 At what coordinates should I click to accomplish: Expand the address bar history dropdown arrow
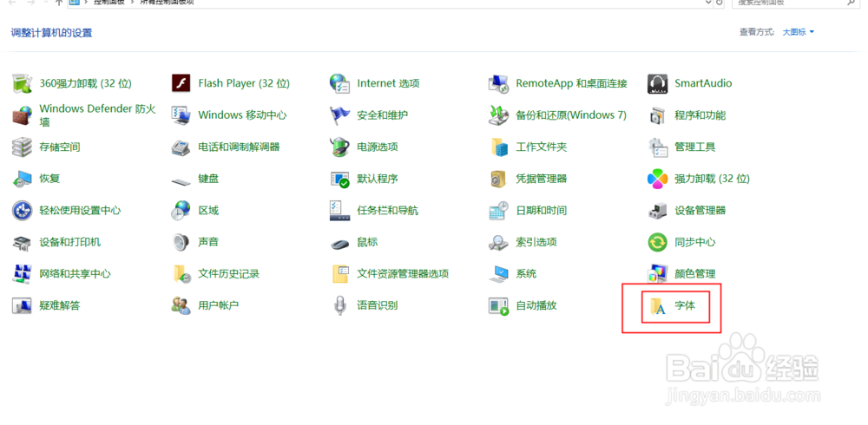709,3
